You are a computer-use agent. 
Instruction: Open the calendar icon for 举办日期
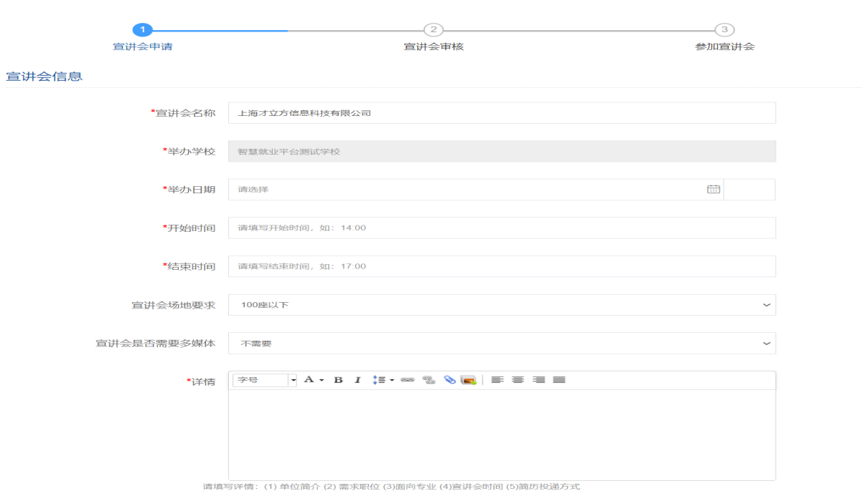(713, 190)
